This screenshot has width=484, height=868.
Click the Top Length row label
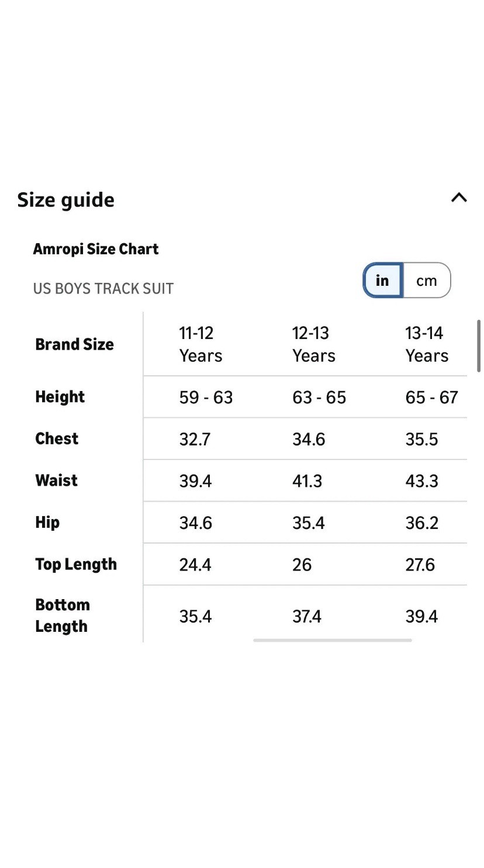tap(76, 564)
